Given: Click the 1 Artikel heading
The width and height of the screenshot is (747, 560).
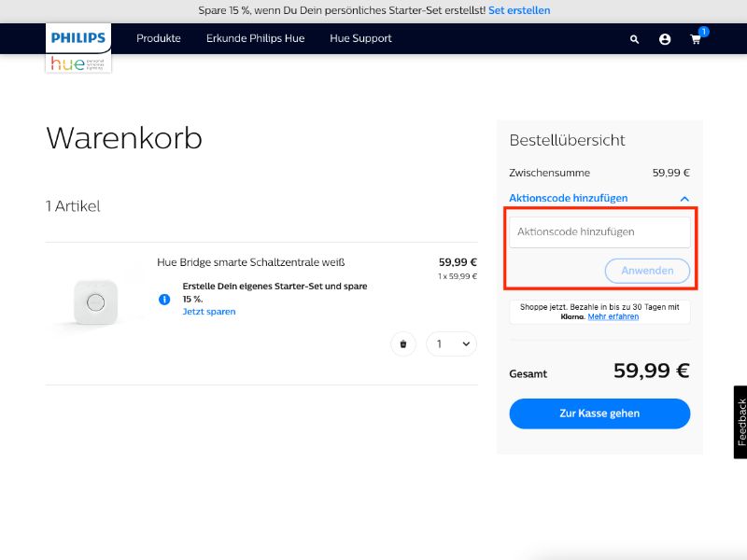Looking at the screenshot, I should tap(73, 206).
